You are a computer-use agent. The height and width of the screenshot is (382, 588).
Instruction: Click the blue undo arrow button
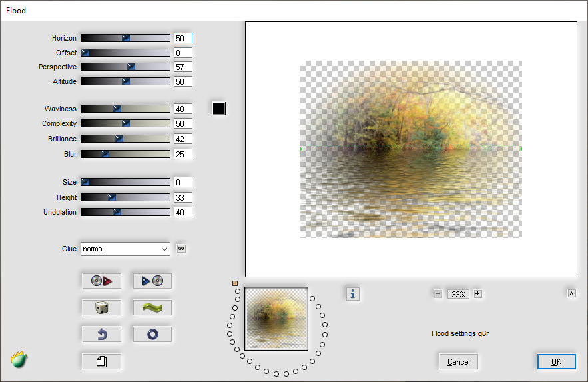coord(102,335)
